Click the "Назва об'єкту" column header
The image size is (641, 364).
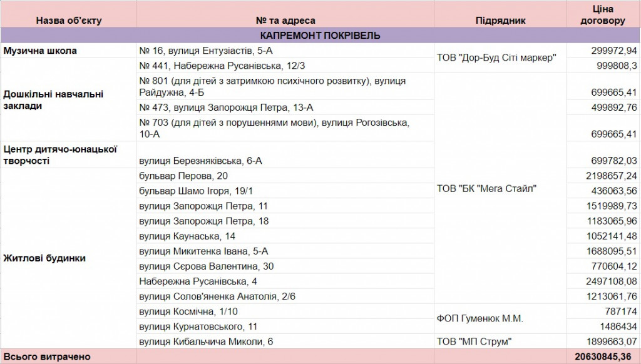[x=68, y=21]
